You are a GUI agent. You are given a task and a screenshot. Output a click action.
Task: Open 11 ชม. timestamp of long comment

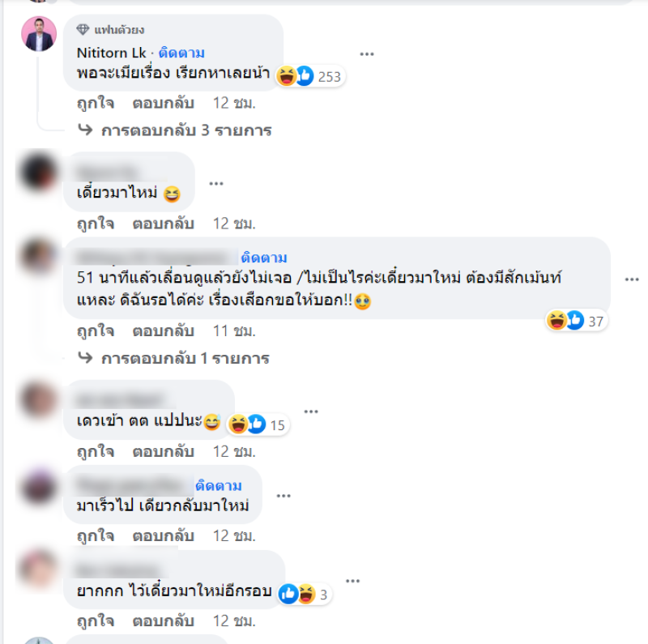click(x=234, y=331)
